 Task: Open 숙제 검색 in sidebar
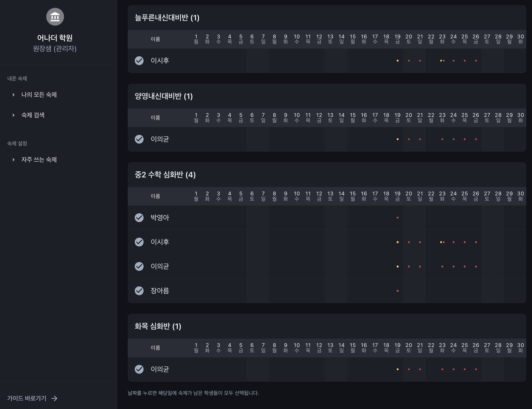pyautogui.click(x=33, y=115)
